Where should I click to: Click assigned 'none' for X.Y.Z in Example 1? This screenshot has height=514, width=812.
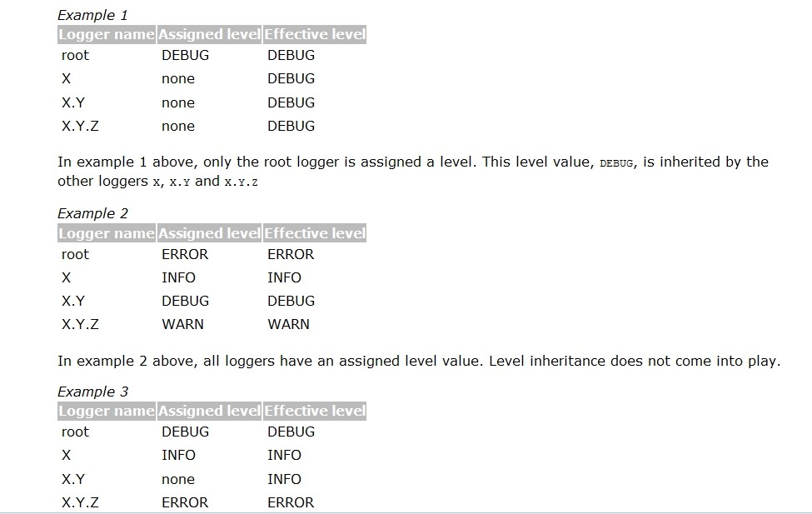pyautogui.click(x=178, y=126)
